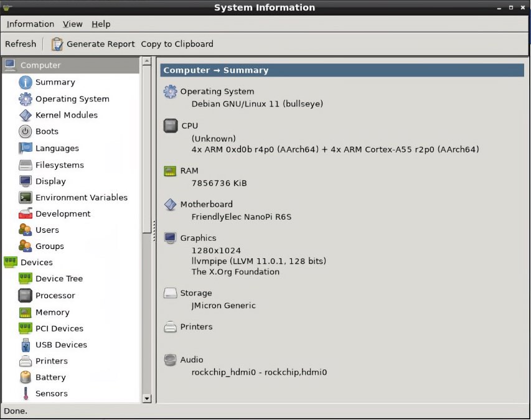531x420 pixels.
Task: Click Copy to Clipboard button
Action: [177, 44]
